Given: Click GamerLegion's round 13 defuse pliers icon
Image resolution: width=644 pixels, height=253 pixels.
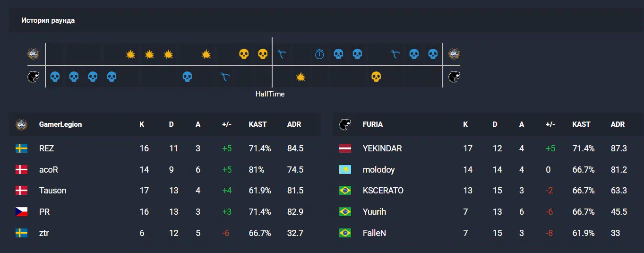Looking at the screenshot, I should (282, 54).
